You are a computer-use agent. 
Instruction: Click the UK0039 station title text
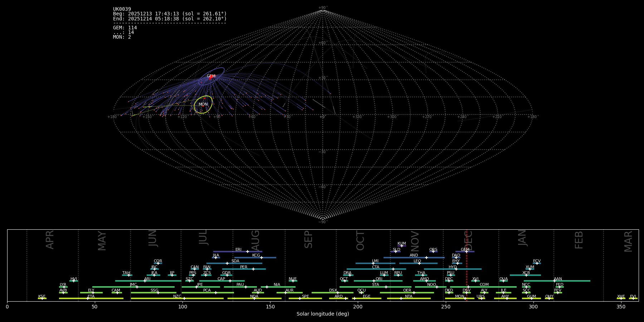coord(122,9)
